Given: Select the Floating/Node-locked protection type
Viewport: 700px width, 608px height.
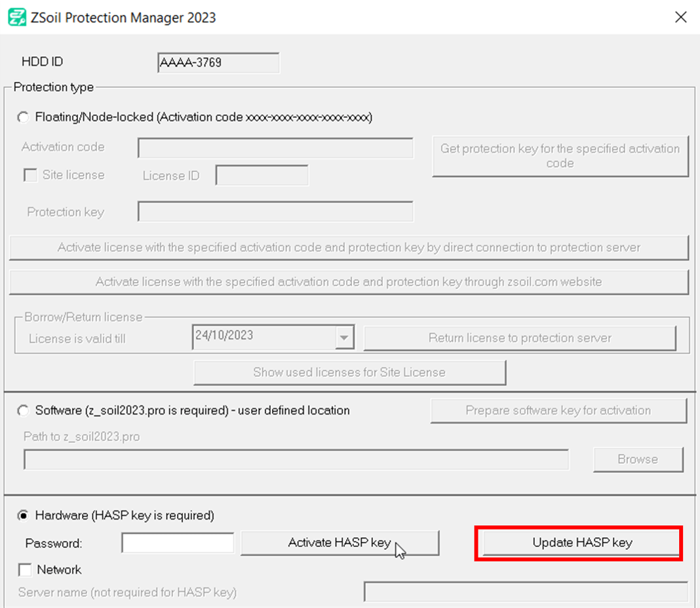Looking at the screenshot, I should (23, 117).
